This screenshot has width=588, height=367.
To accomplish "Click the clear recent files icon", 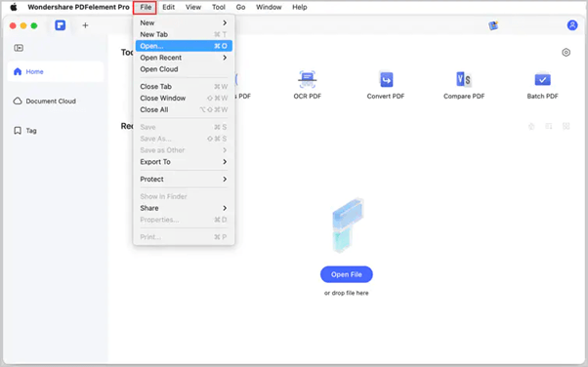I will pyautogui.click(x=531, y=126).
